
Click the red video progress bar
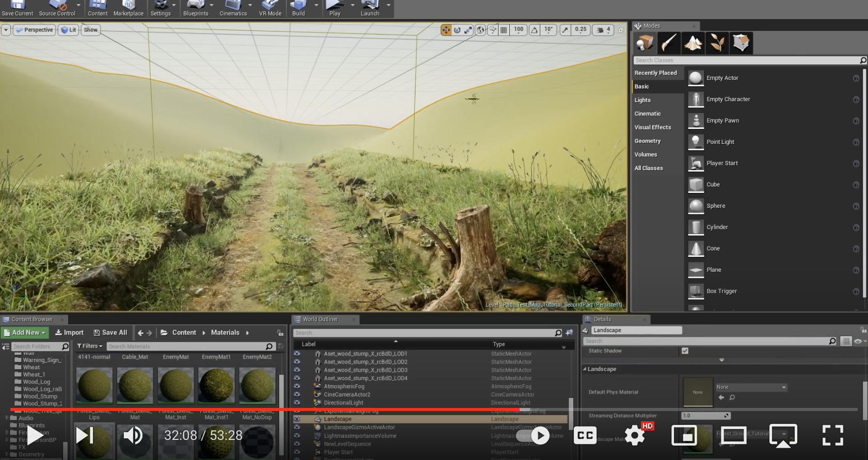(x=258, y=409)
